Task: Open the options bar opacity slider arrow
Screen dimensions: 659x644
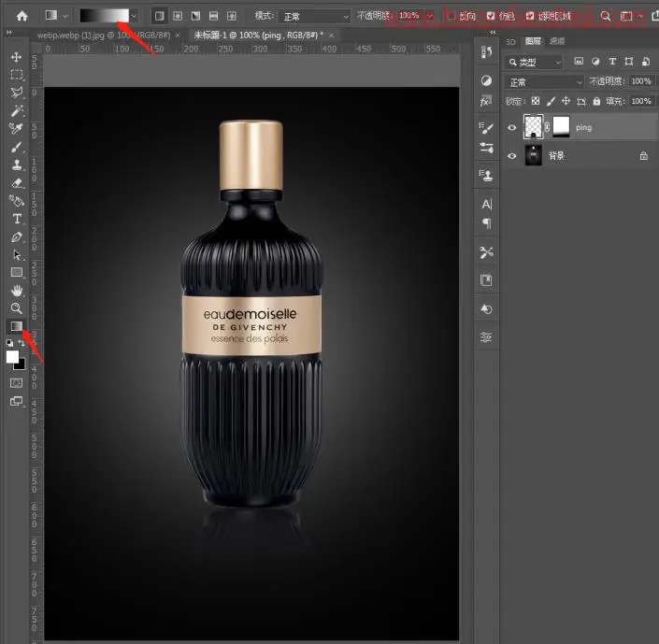Action: (x=430, y=16)
